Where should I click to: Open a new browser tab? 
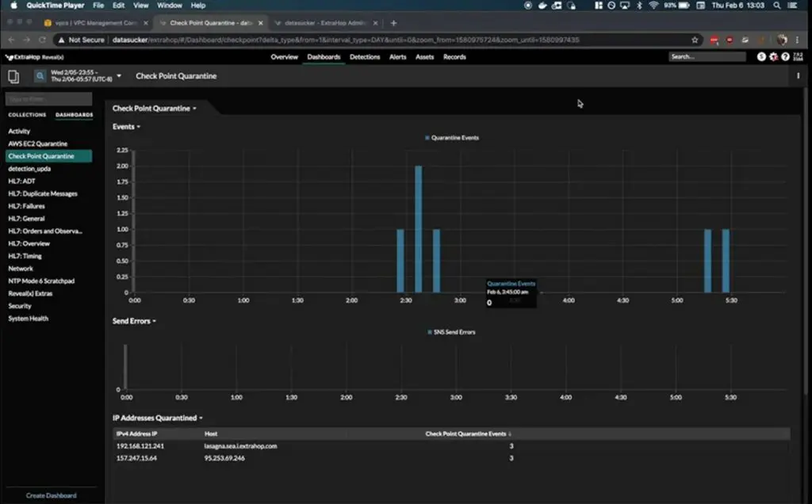click(x=394, y=23)
